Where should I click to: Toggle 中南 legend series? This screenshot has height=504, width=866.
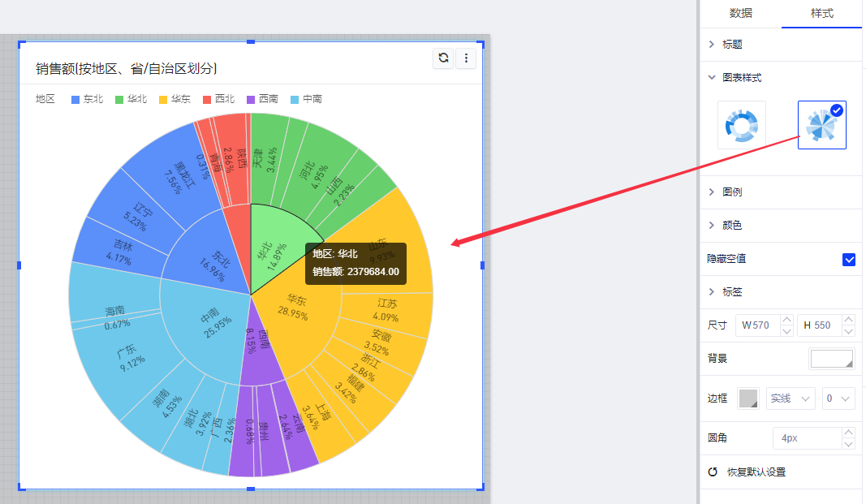pos(307,99)
